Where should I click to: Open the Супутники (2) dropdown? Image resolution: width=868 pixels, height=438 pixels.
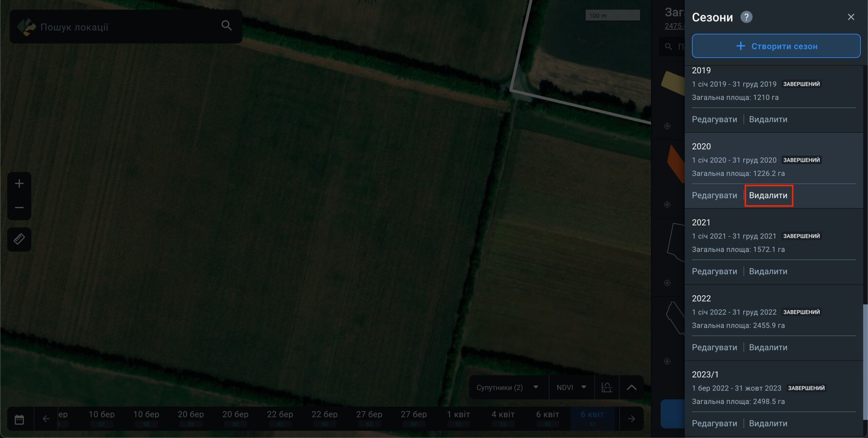(x=508, y=387)
